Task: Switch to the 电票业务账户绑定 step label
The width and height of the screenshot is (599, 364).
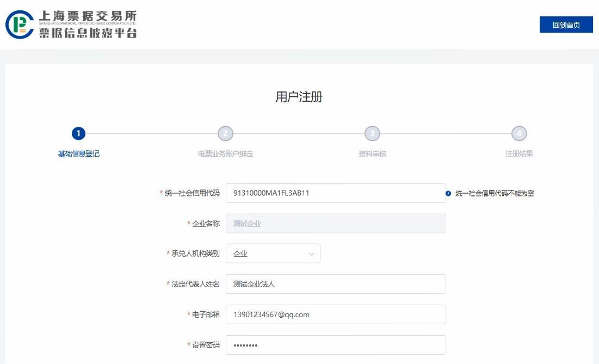Action: [225, 153]
